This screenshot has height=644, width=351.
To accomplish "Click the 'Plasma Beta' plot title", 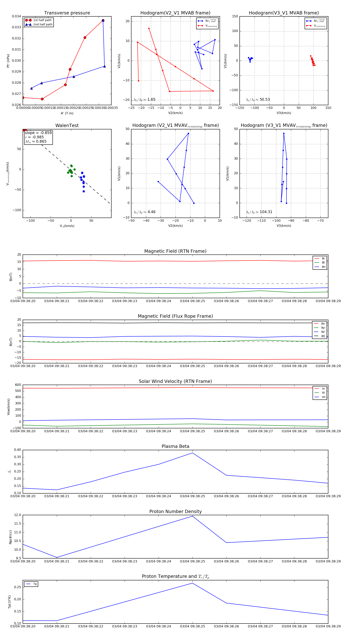I will coord(175,446).
